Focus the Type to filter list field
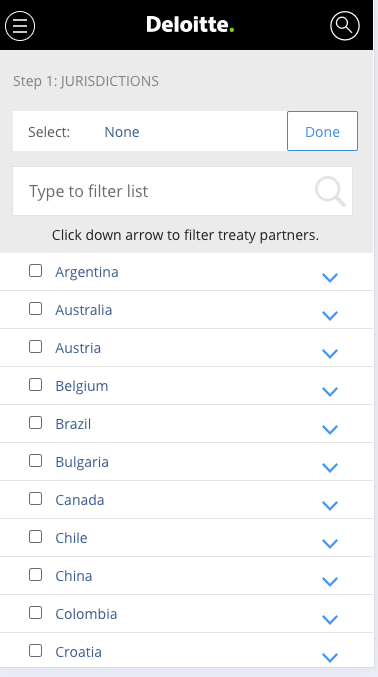This screenshot has width=378, height=677. pyautogui.click(x=182, y=191)
